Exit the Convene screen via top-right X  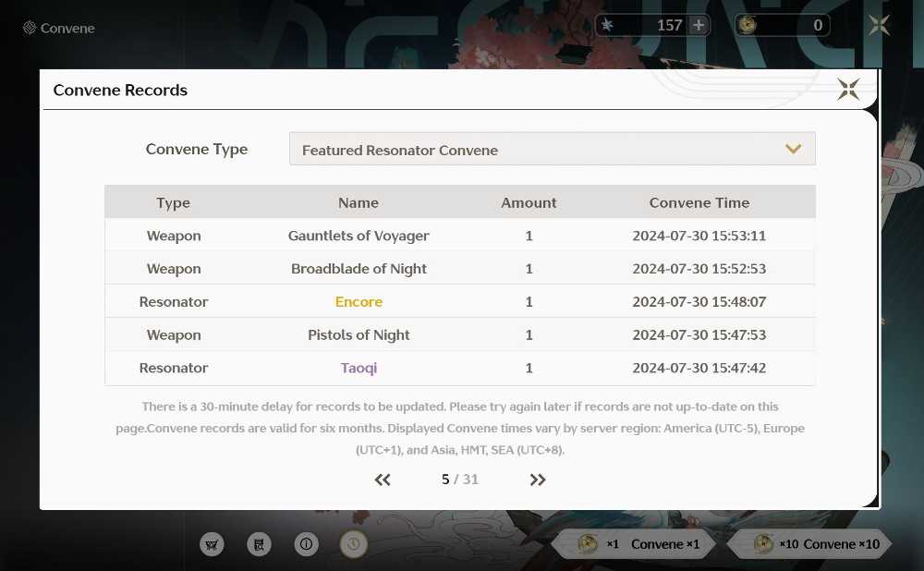coord(879,25)
